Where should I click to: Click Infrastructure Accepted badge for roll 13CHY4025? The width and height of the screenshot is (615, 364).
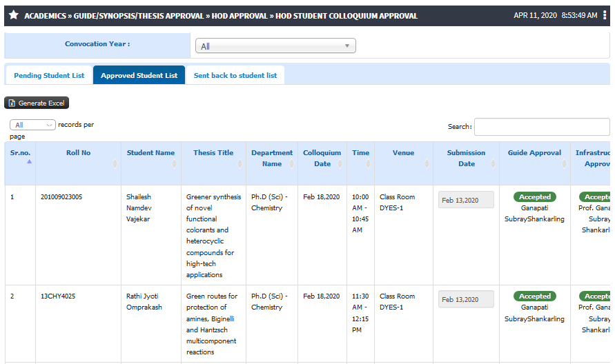click(594, 296)
